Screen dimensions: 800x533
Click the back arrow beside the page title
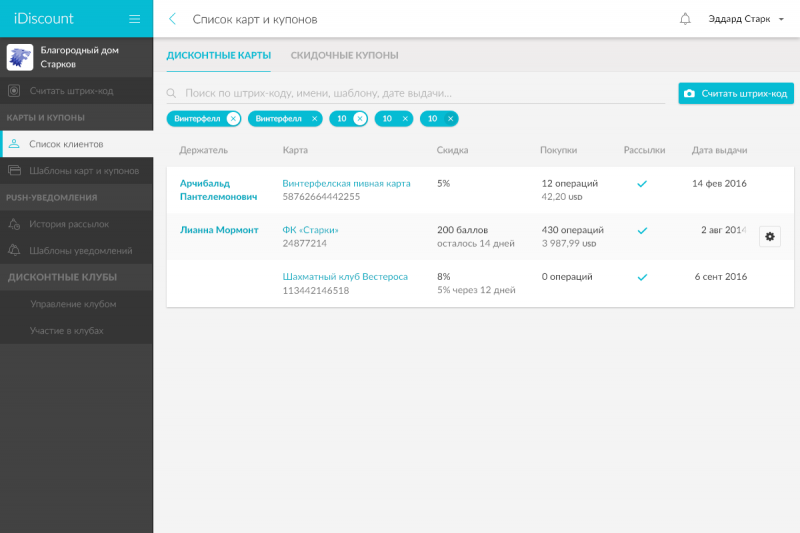[x=173, y=19]
